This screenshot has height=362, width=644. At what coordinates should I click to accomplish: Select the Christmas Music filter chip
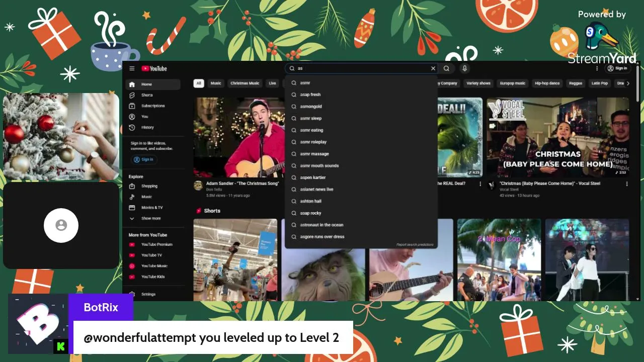pos(245,83)
